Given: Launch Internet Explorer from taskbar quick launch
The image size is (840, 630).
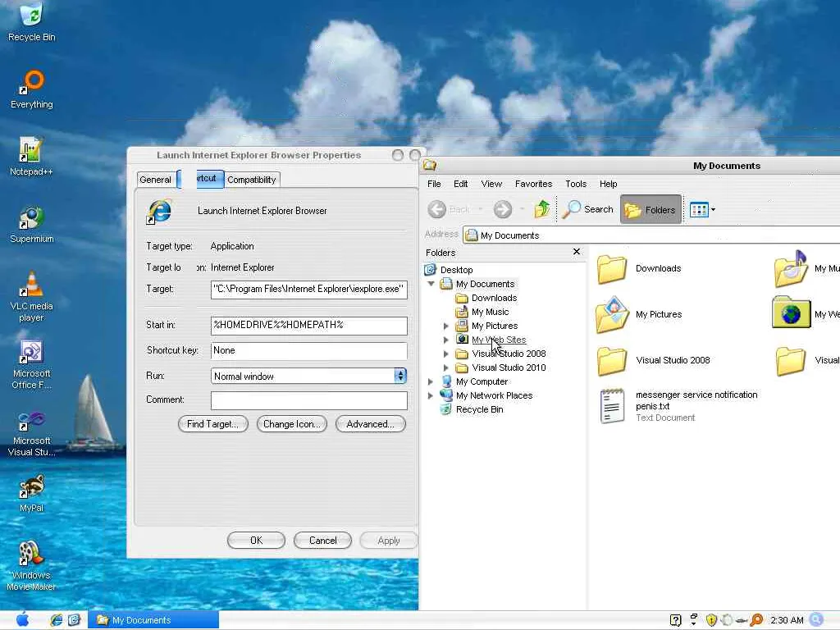Looking at the screenshot, I should pyautogui.click(x=57, y=620).
